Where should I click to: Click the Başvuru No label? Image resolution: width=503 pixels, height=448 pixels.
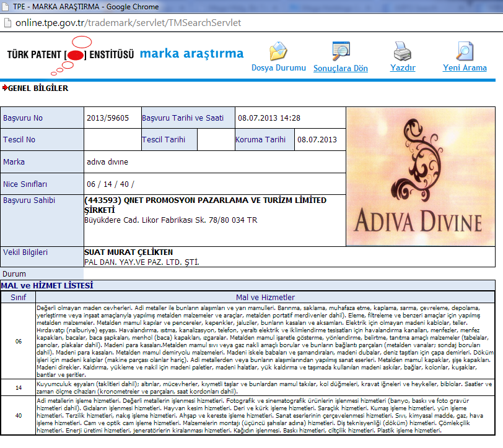coord(23,118)
